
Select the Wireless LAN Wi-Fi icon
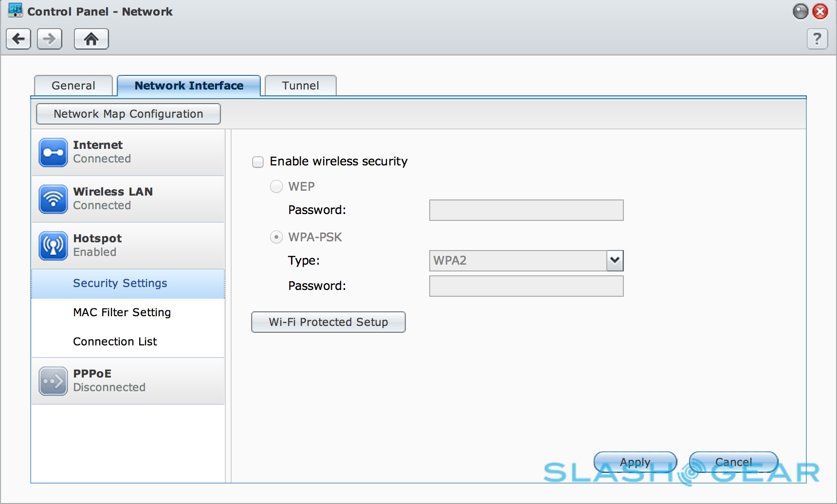(x=53, y=199)
